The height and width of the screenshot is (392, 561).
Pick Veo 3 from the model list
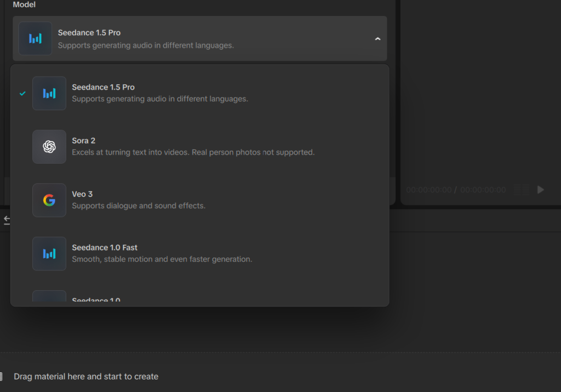point(138,200)
